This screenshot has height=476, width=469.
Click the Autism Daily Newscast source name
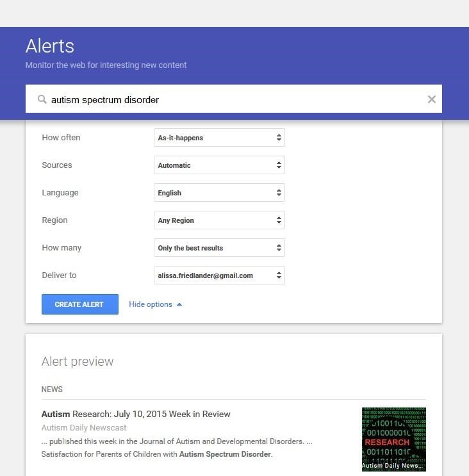coord(84,427)
